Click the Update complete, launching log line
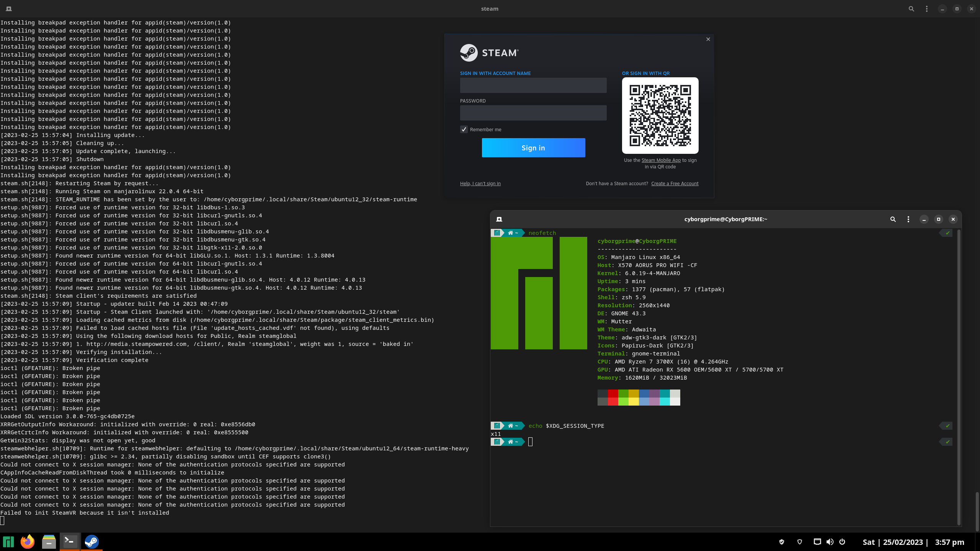 (88, 151)
